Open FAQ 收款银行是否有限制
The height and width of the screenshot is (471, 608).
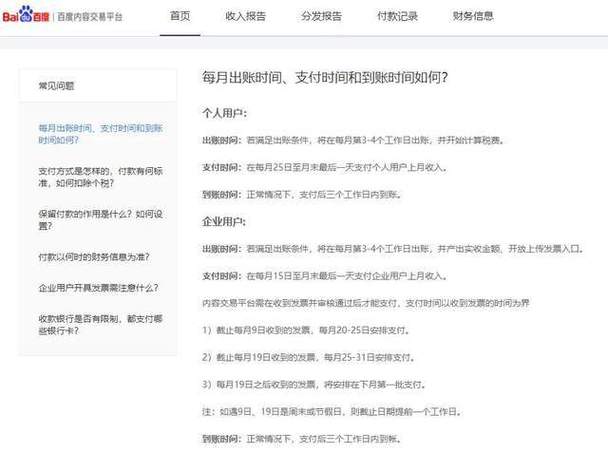point(100,324)
